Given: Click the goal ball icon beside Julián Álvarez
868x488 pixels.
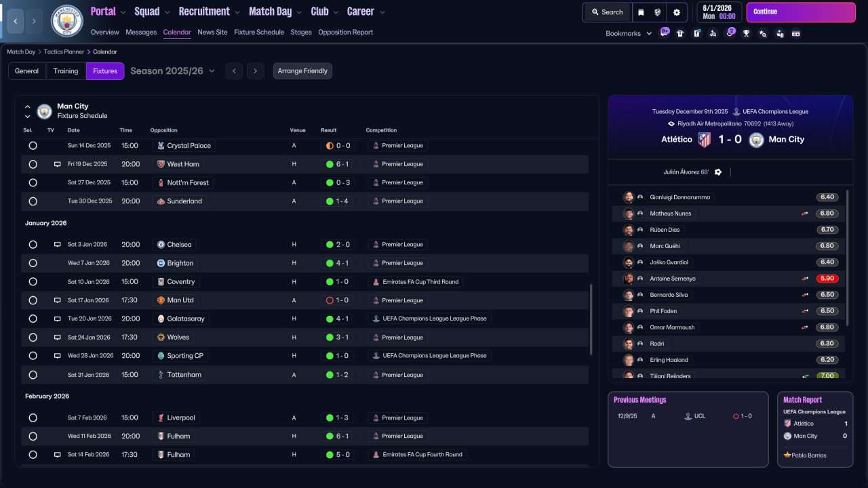Looking at the screenshot, I should pos(718,172).
